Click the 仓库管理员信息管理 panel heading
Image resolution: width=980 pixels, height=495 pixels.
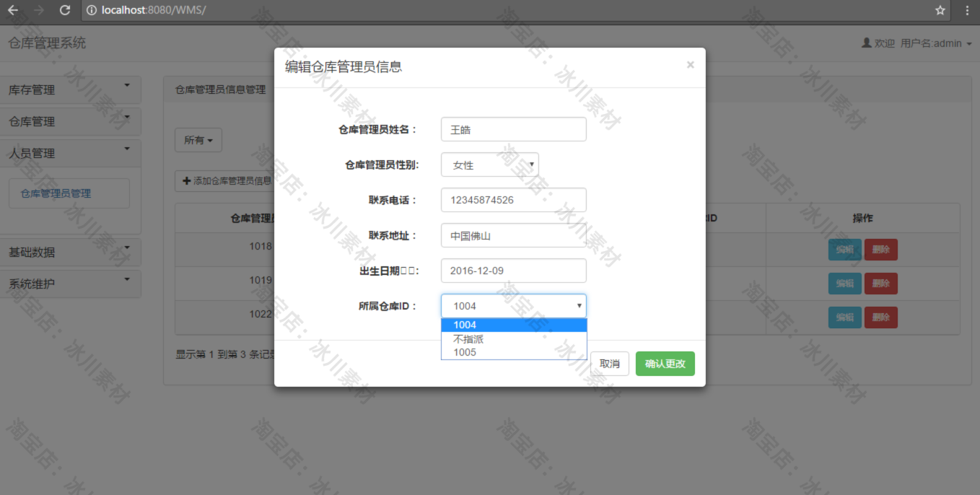(x=221, y=90)
